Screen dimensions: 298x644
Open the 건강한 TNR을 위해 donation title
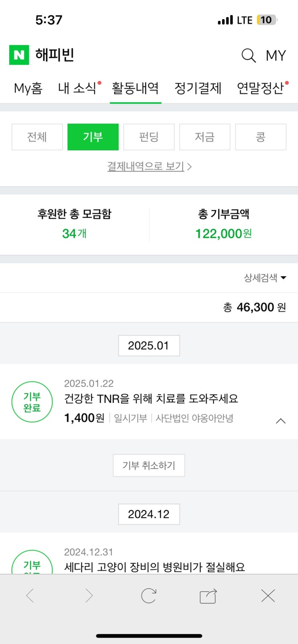pos(151,398)
